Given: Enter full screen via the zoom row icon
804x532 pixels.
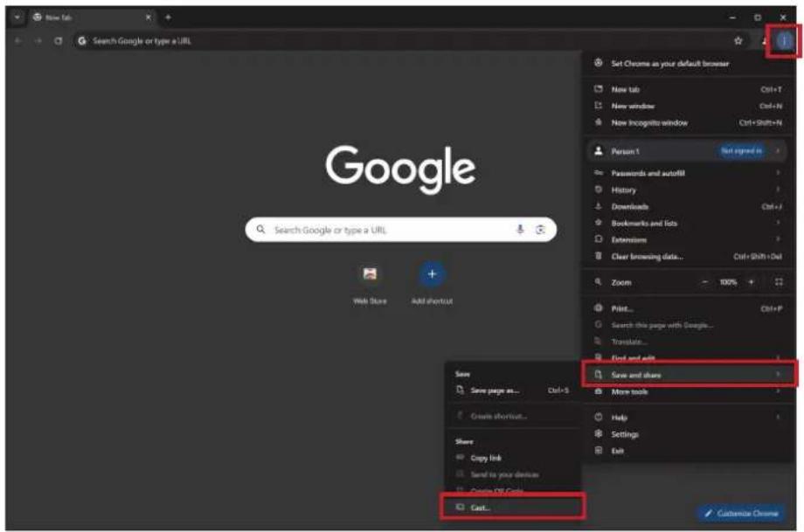Looking at the screenshot, I should tap(779, 282).
